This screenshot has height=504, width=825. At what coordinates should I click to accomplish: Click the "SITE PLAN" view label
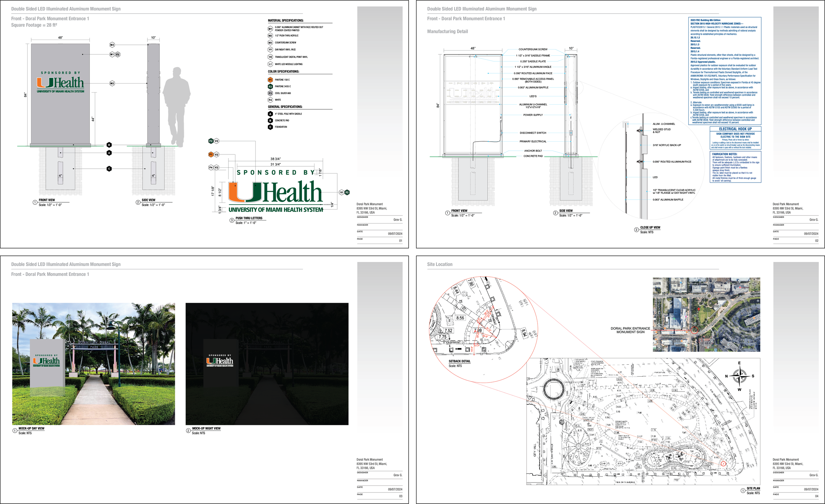[753, 488]
